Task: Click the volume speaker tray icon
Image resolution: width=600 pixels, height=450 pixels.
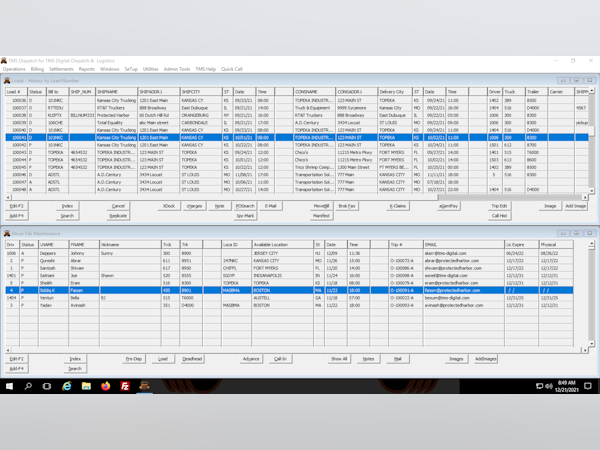Action: tap(549, 386)
